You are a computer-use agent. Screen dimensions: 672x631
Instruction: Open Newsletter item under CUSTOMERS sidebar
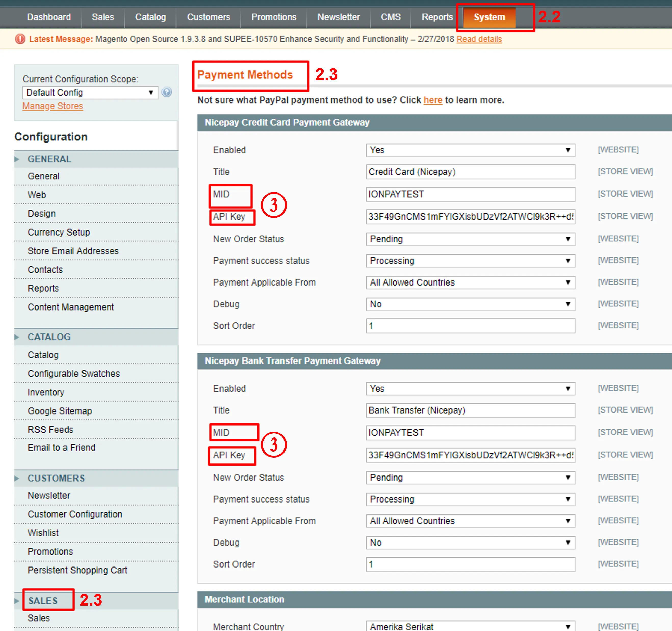pyautogui.click(x=96, y=495)
